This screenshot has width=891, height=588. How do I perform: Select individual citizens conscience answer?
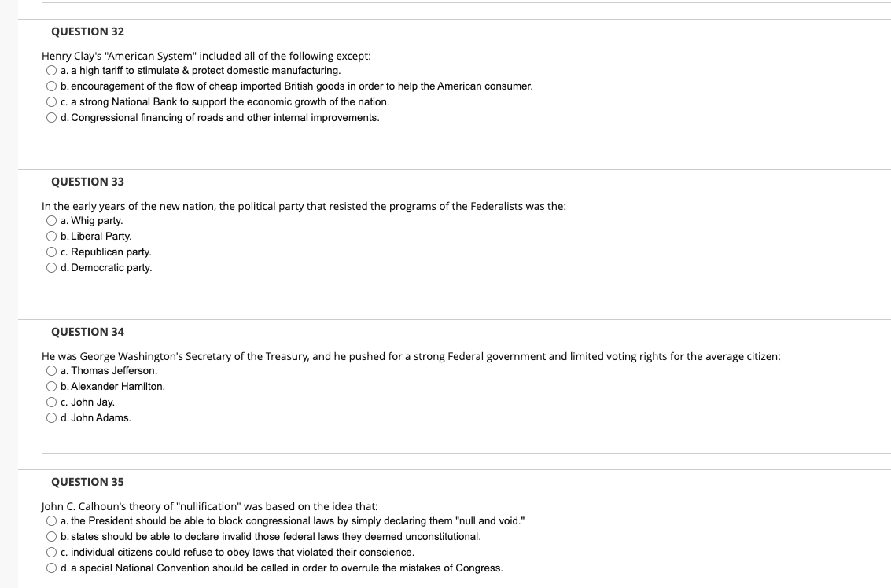51,552
